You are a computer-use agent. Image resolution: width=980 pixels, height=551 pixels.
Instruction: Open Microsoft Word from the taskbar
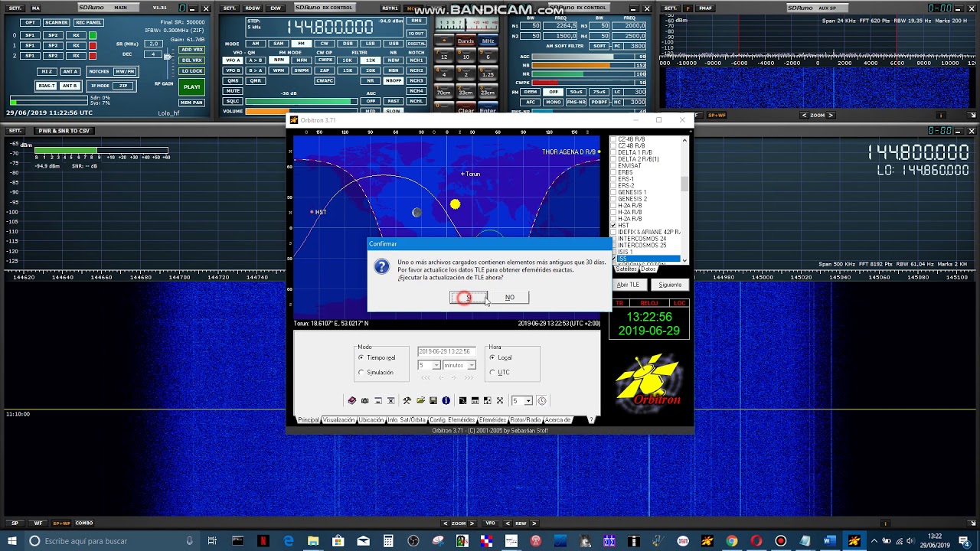click(829, 541)
